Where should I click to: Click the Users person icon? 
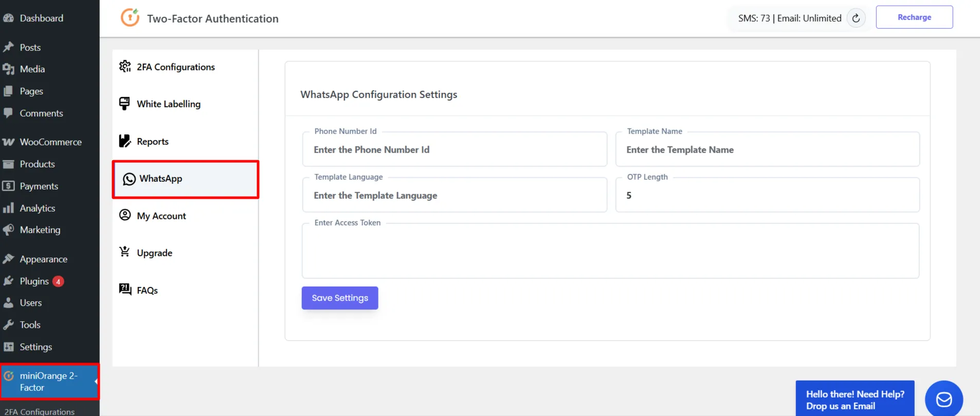point(8,302)
